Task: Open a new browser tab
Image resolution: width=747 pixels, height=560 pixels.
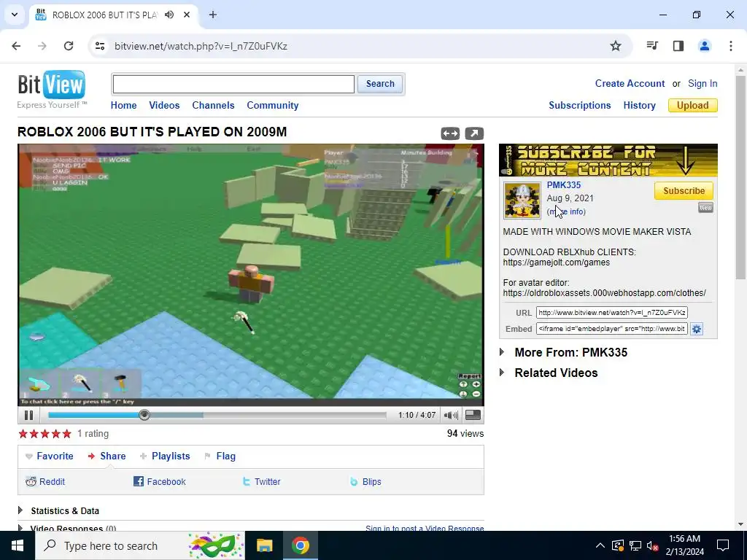Action: tap(213, 15)
